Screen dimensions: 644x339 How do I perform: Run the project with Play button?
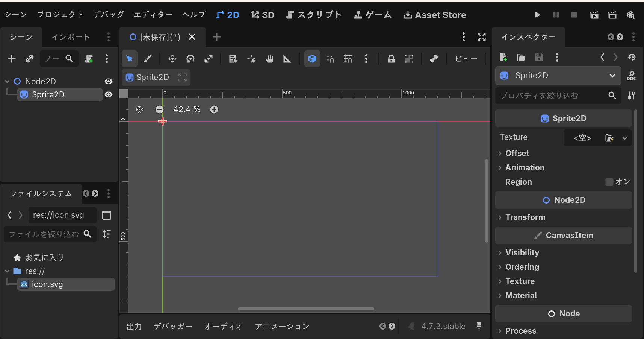click(538, 15)
